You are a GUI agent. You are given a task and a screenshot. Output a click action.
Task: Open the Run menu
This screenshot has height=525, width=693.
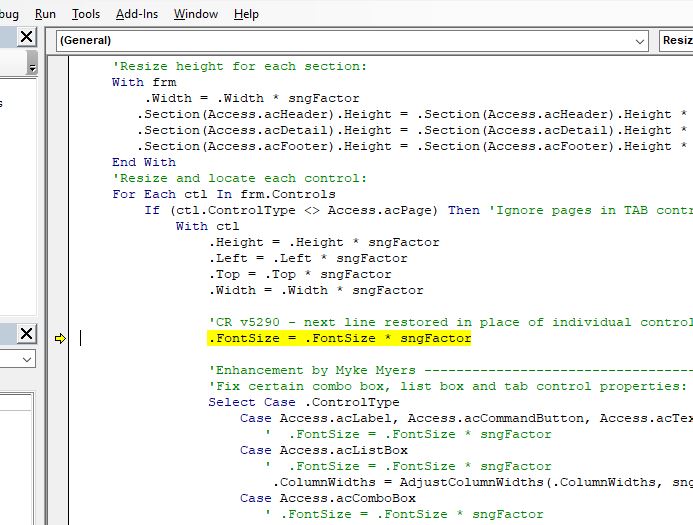(x=45, y=14)
